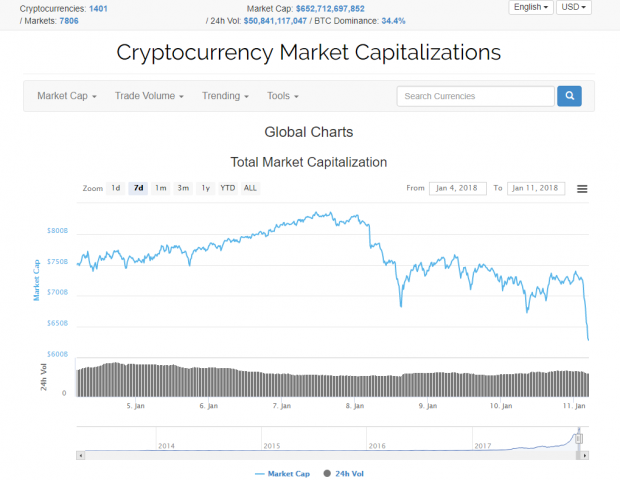The width and height of the screenshot is (620, 480).
Task: Select the 1d zoom range
Action: click(x=116, y=188)
